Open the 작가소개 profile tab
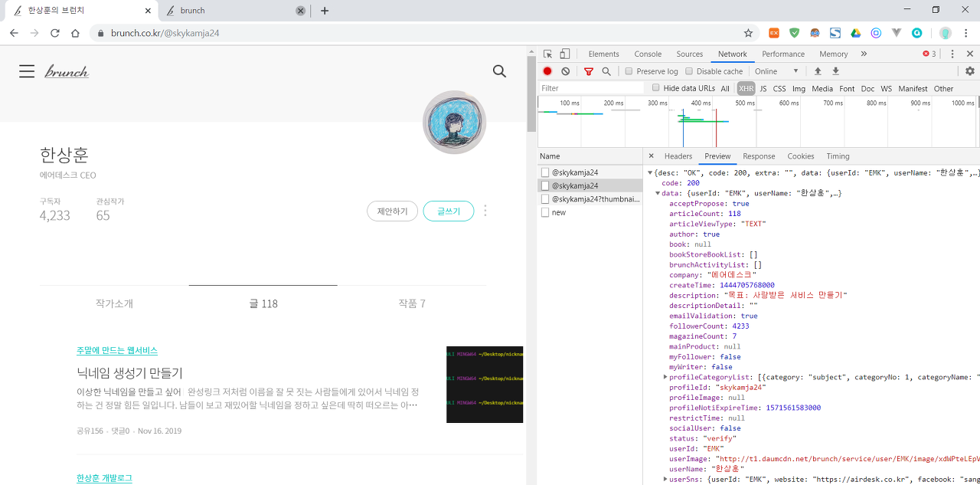Image resolution: width=980 pixels, height=485 pixels. click(x=114, y=303)
